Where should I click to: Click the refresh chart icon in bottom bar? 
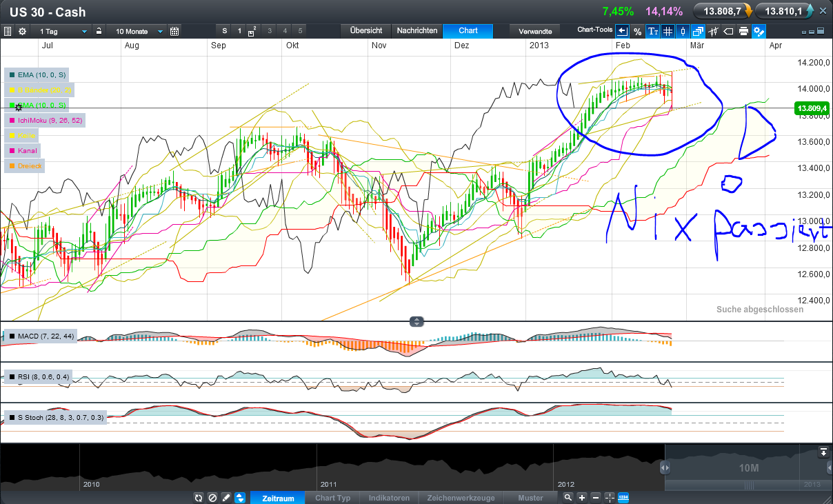coord(199,498)
